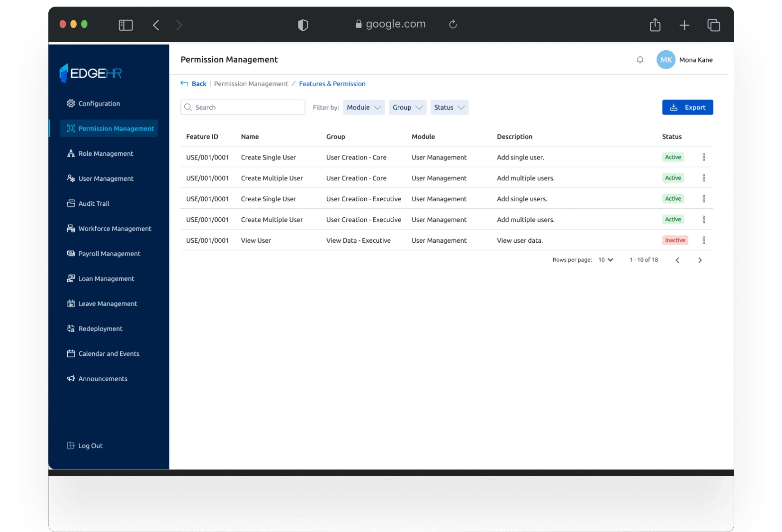Open notifications via the bell icon
This screenshot has width=782, height=532.
(x=640, y=60)
